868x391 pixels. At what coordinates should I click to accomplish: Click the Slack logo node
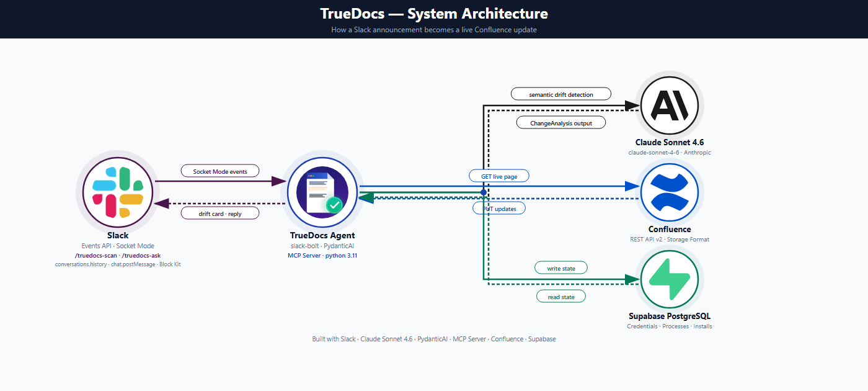tap(118, 192)
